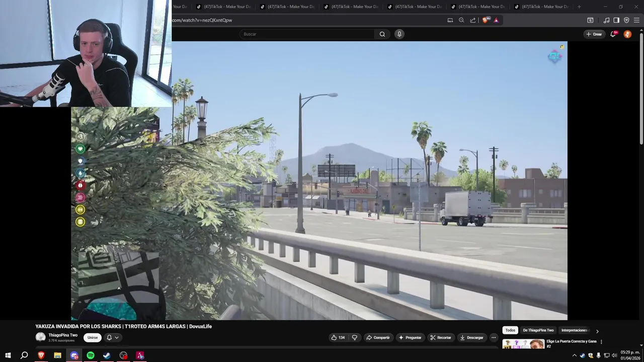Open the pink app icon in taskbar

coord(140,355)
